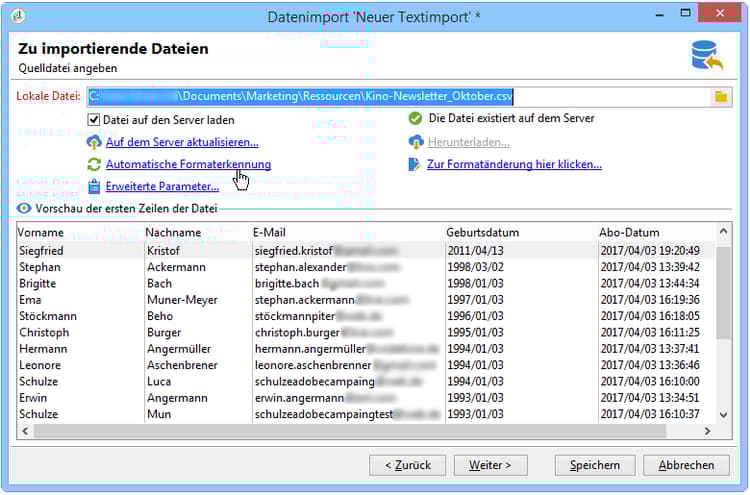Screen dimensions: 750x495
Task: Click the 'E-Mail' column header
Action: (x=348, y=232)
